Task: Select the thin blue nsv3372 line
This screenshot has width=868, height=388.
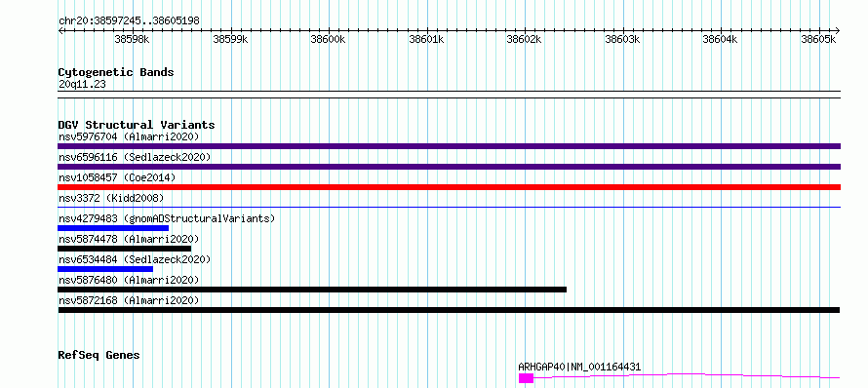Action: tap(449, 208)
